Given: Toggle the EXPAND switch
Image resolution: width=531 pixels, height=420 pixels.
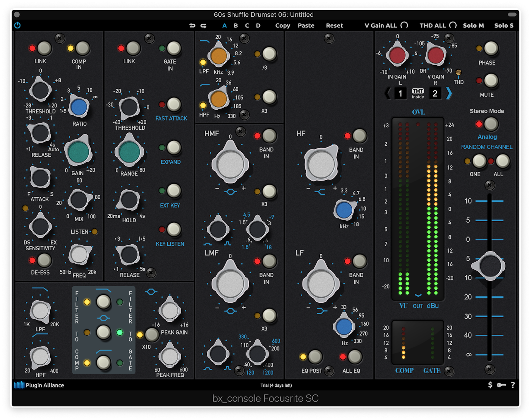Looking at the screenshot, I should (x=174, y=148).
